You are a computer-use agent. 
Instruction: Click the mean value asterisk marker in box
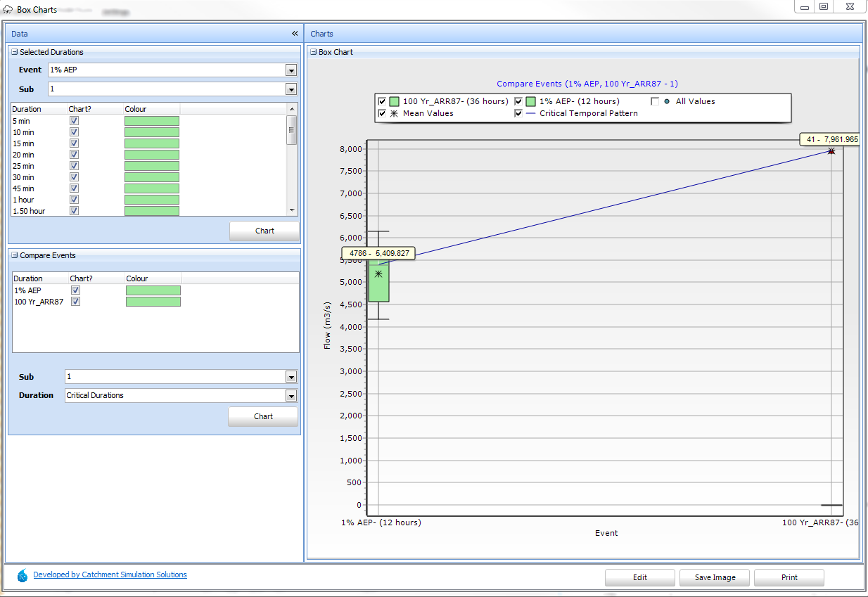[378, 274]
